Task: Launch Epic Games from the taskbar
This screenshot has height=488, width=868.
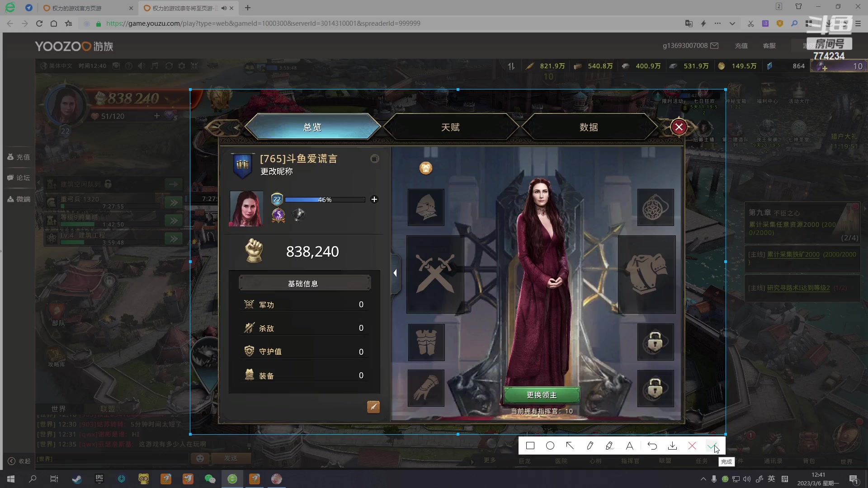Action: pos(99,479)
